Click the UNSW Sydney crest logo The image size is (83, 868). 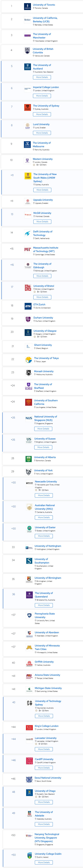coord(28,176)
